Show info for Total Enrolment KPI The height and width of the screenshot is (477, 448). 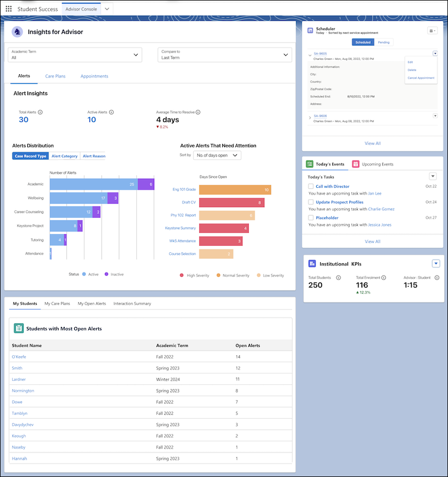384,278
